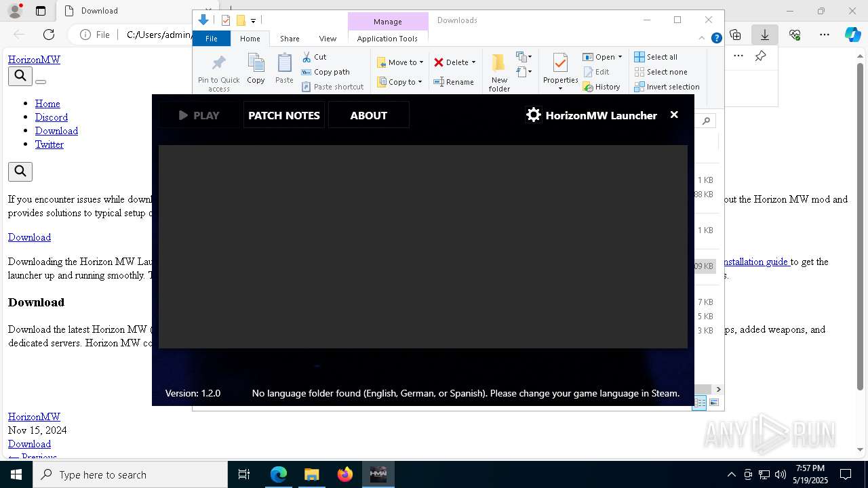Open the Application Tools ribbon tab
Screen dimensions: 868x488
[x=387, y=39]
